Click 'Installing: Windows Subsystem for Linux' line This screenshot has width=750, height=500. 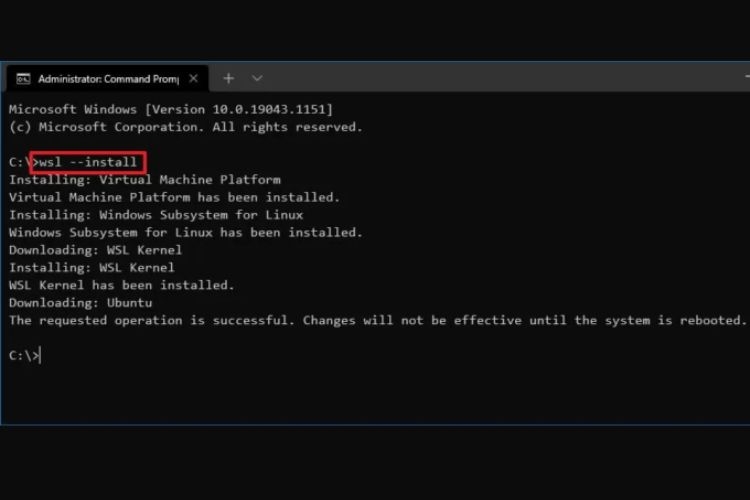156,215
